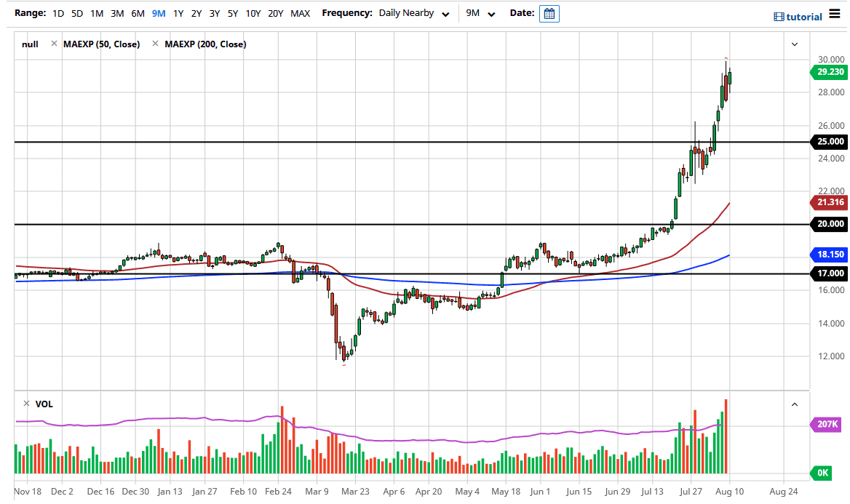Open the hamburger menu at top right
This screenshot has height=504, width=850.
835,16
